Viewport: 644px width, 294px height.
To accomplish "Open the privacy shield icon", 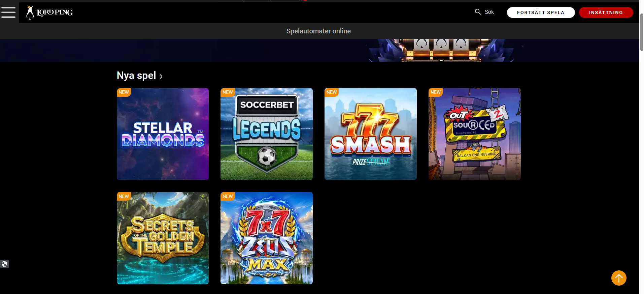I will click(x=4, y=264).
